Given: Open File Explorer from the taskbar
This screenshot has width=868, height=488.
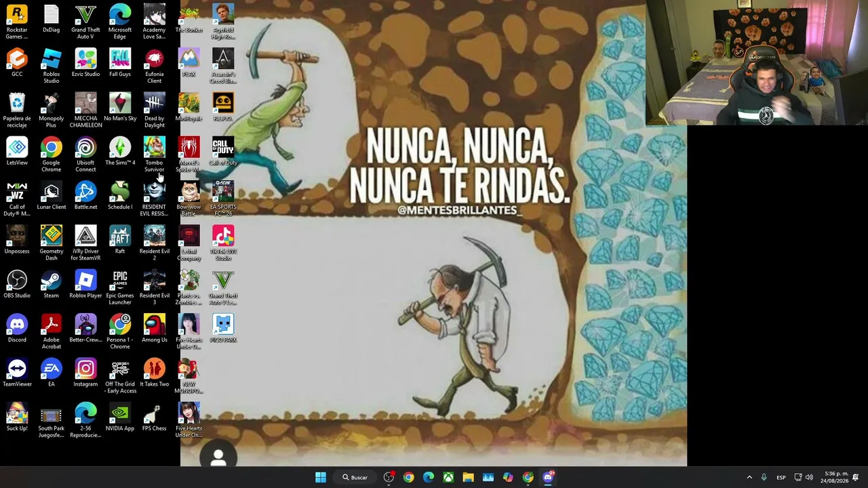Looking at the screenshot, I should click(x=468, y=477).
